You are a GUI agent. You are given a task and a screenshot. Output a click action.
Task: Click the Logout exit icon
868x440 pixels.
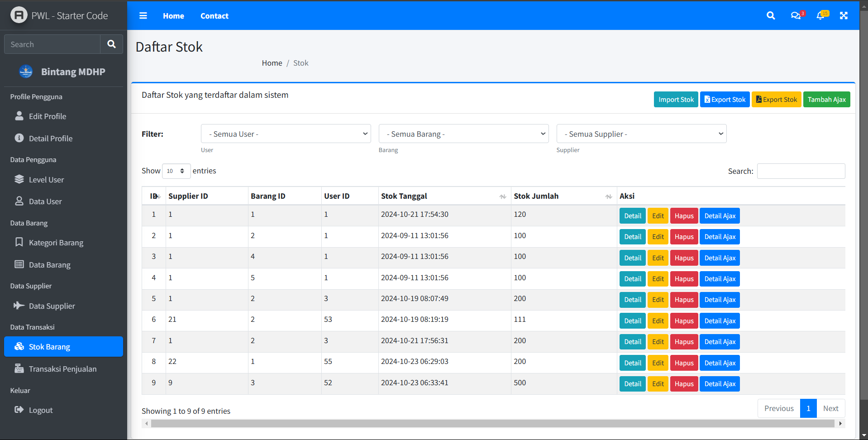coord(19,410)
